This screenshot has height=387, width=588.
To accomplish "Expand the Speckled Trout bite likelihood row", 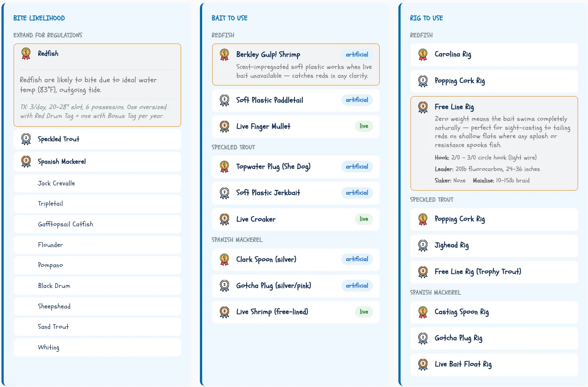I will tap(97, 139).
